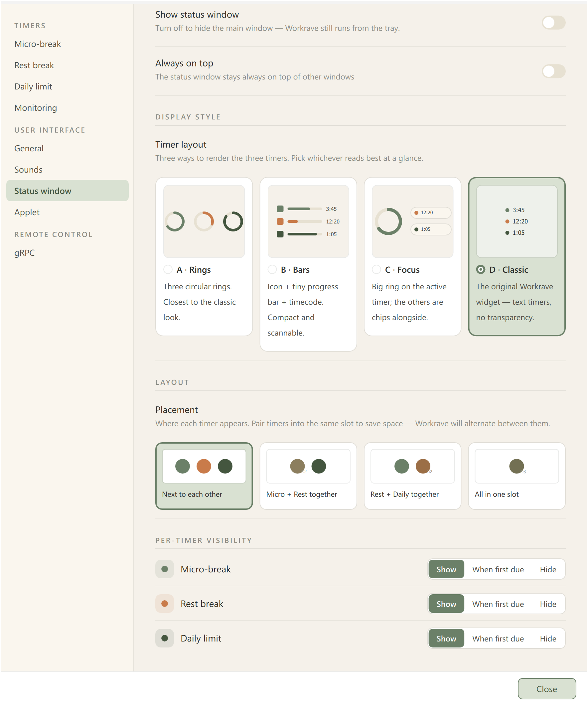Select the Status window sidebar item
This screenshot has height=707, width=588.
[x=68, y=191]
